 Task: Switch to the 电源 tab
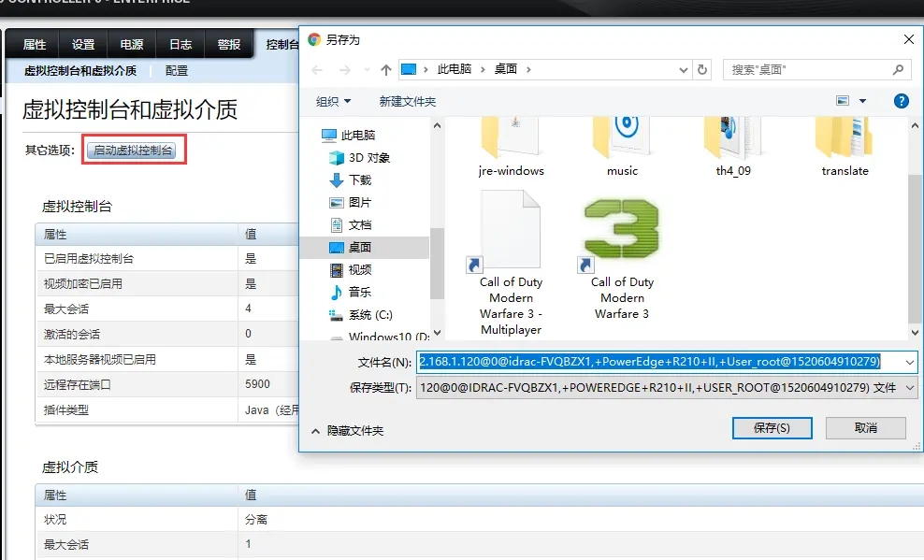132,44
